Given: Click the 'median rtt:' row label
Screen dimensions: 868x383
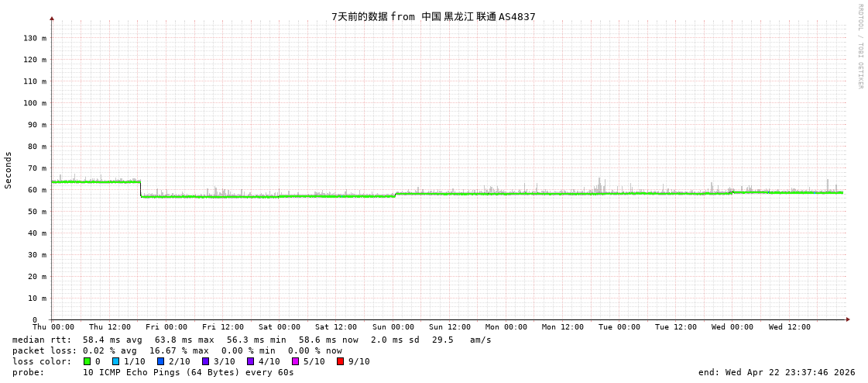Looking at the screenshot, I should coord(42,340).
